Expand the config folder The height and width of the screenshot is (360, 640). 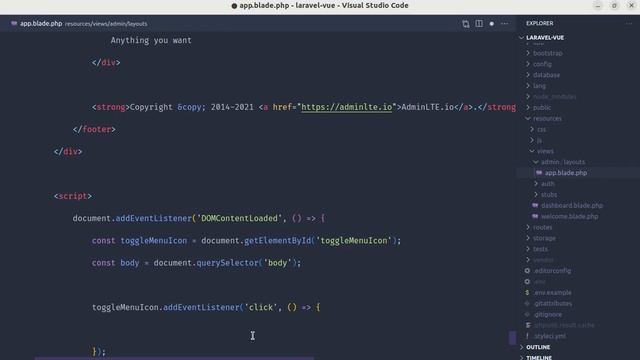click(x=542, y=64)
